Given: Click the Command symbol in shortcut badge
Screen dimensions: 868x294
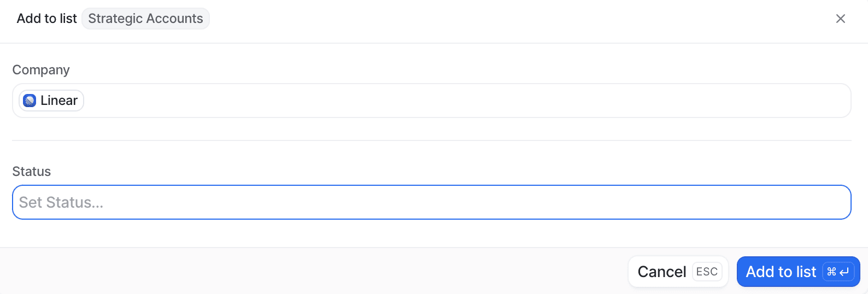Looking at the screenshot, I should [x=831, y=272].
